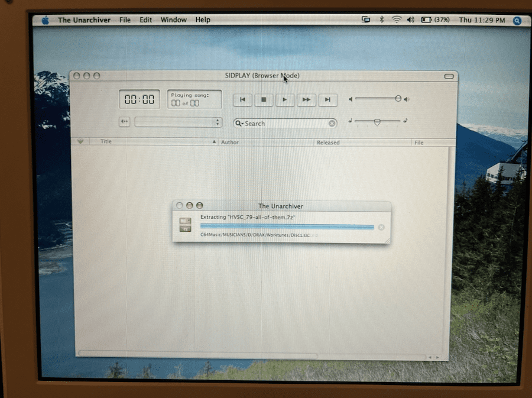This screenshot has width=532, height=398.
Task: Open the Apple menu
Action: pyautogui.click(x=46, y=20)
